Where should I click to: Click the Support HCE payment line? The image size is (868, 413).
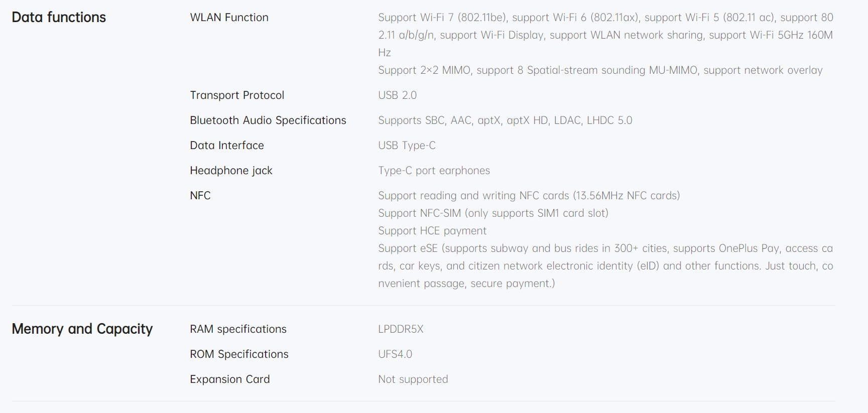[432, 231]
